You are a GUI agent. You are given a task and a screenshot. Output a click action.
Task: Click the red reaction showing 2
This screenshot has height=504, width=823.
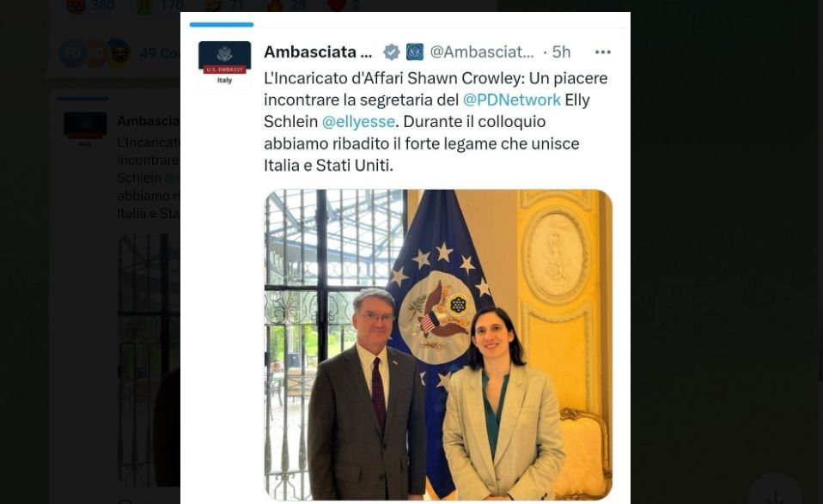click(344, 6)
